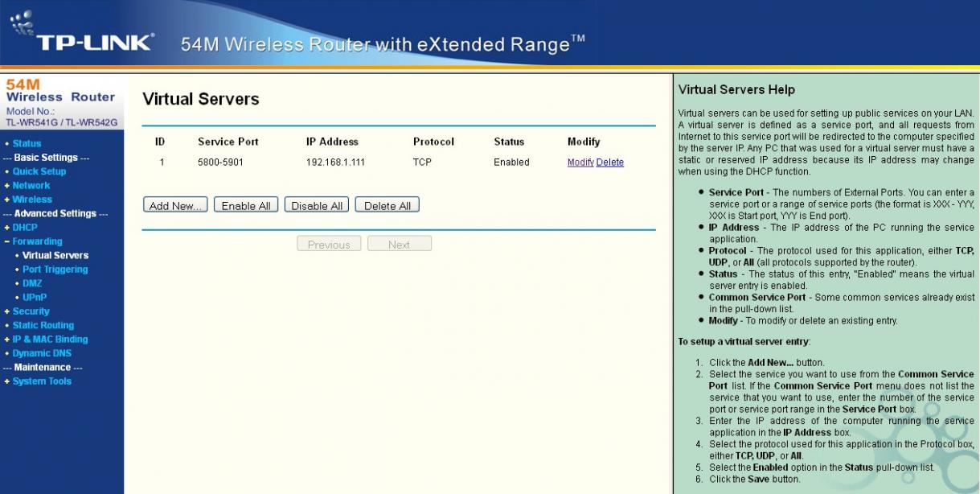Open Static Routing from sidebar
Viewport: 980px width, 494px height.
coord(43,326)
